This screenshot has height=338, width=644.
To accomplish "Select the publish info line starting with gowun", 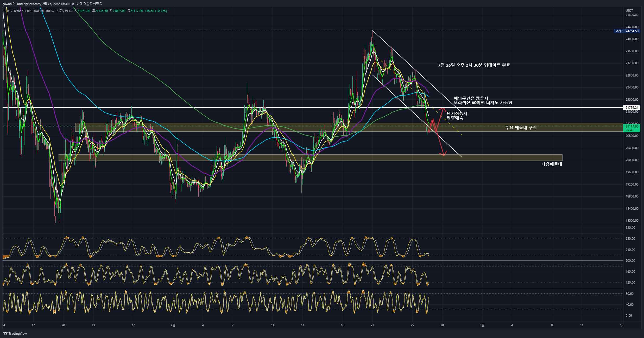I will pos(52,4).
